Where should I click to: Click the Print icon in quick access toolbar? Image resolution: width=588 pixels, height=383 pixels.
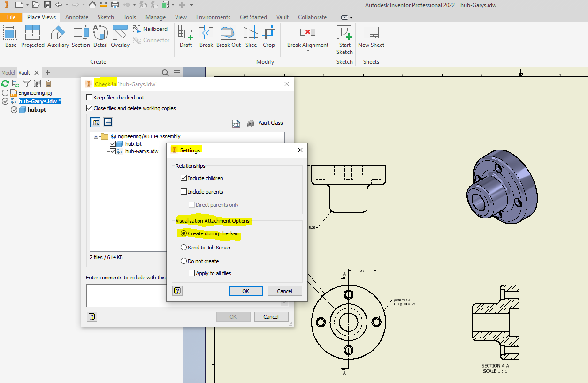click(x=115, y=5)
